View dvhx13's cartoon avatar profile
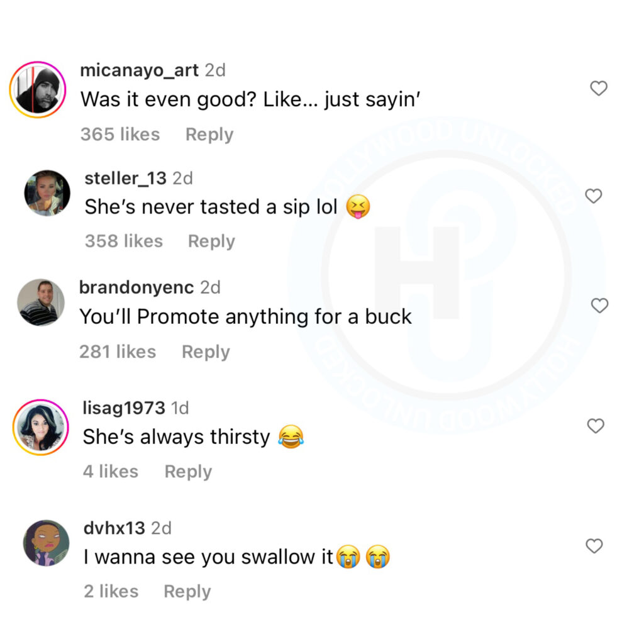 pyautogui.click(x=46, y=543)
